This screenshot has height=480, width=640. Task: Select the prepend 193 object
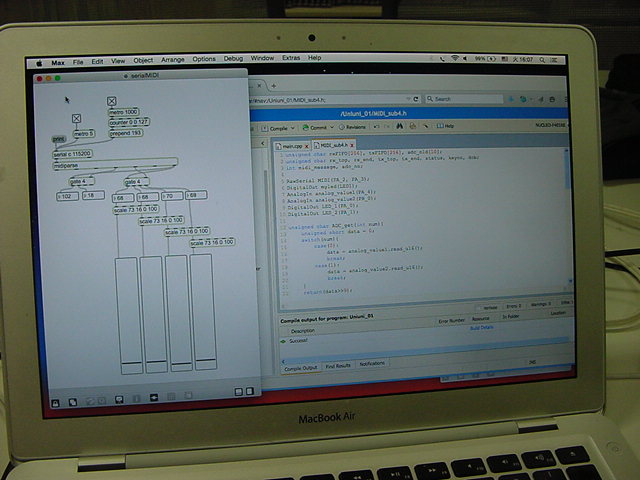pos(126,133)
